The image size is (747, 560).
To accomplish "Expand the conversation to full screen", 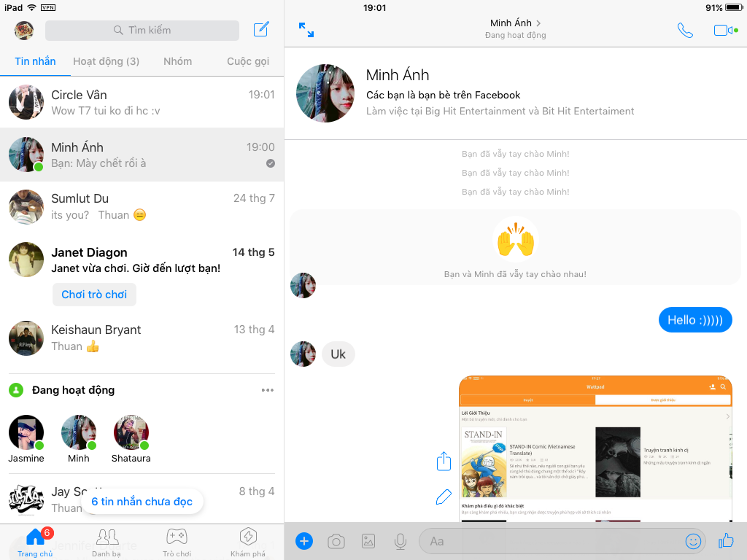I will 306,30.
